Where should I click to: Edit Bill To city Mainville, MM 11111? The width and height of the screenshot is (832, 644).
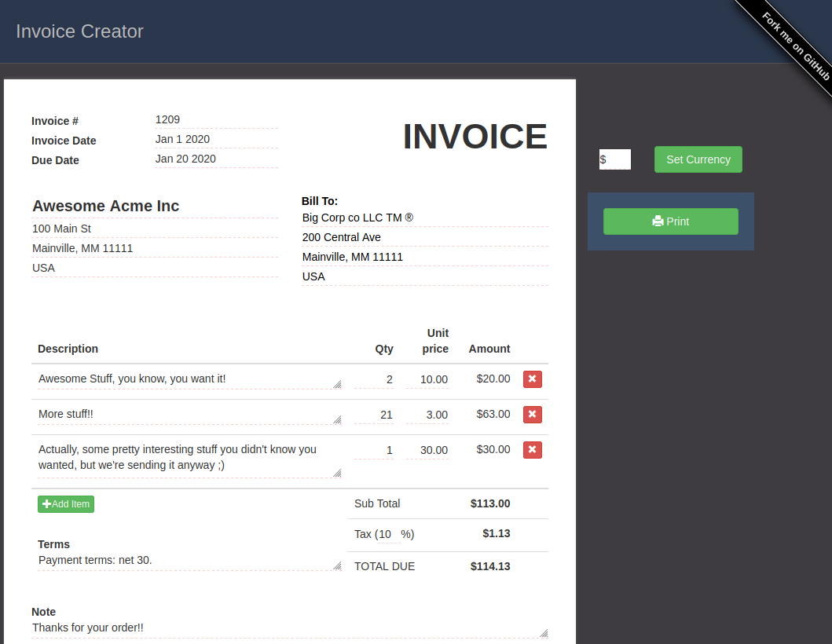coord(425,257)
